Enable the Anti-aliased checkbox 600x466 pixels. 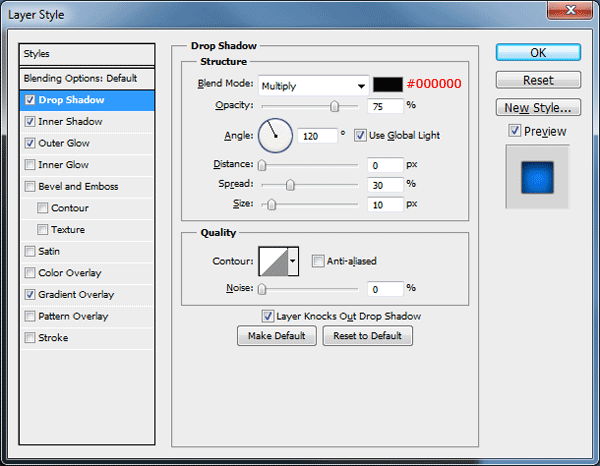[318, 261]
